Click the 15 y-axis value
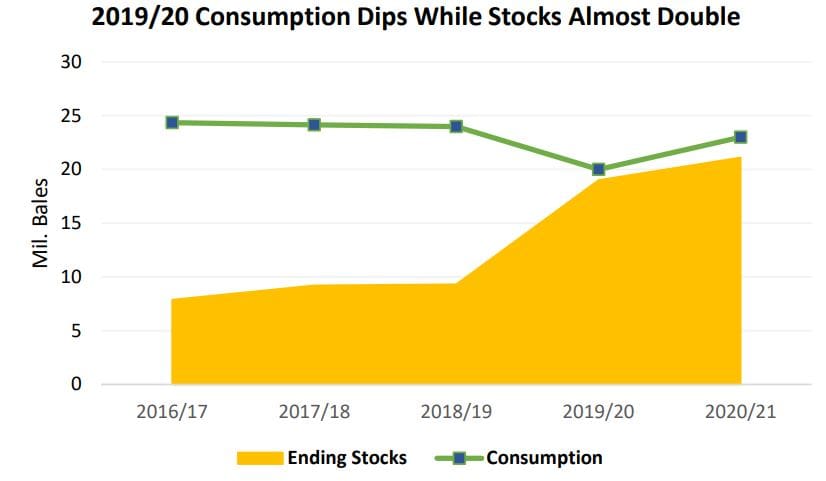Image resolution: width=826 pixels, height=481 pixels. tap(71, 223)
